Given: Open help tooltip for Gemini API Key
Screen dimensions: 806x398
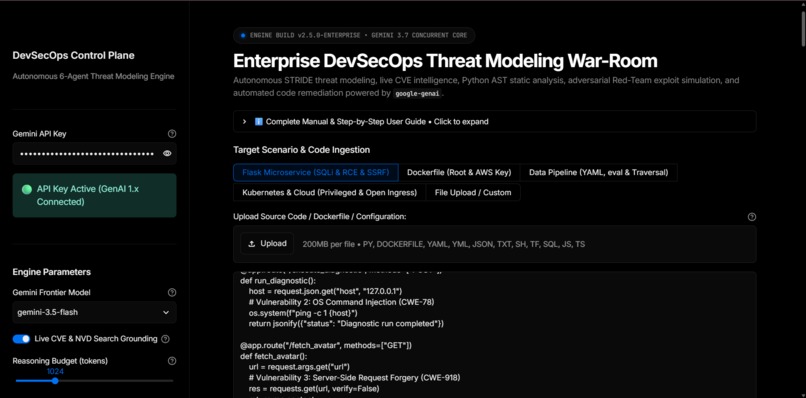Looking at the screenshot, I should pos(172,134).
